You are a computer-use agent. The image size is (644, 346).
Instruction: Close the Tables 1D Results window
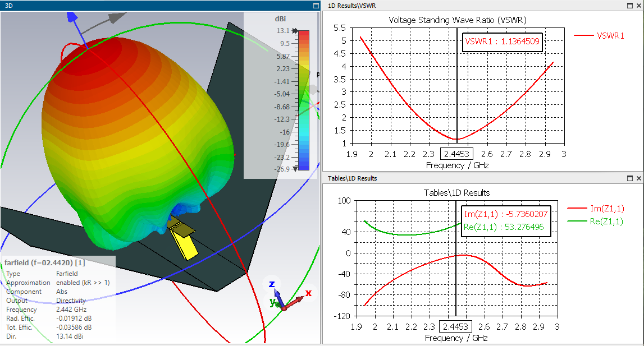pyautogui.click(x=638, y=178)
